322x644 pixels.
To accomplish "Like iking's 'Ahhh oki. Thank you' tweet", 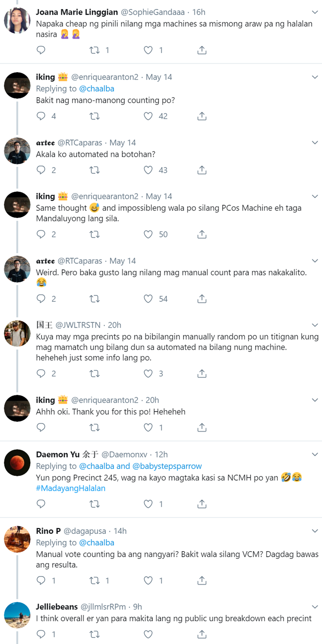I will 148,427.
